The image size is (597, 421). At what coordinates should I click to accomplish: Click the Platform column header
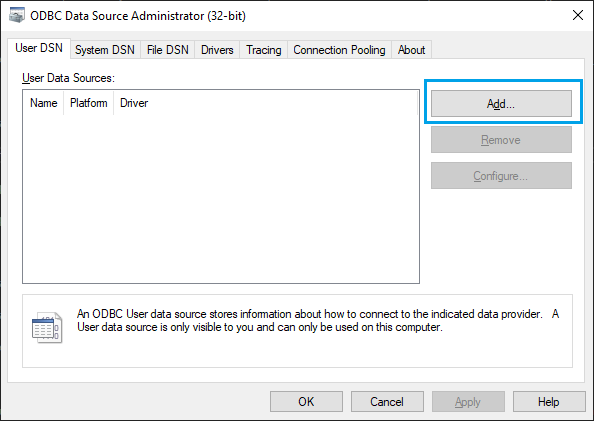(x=88, y=103)
